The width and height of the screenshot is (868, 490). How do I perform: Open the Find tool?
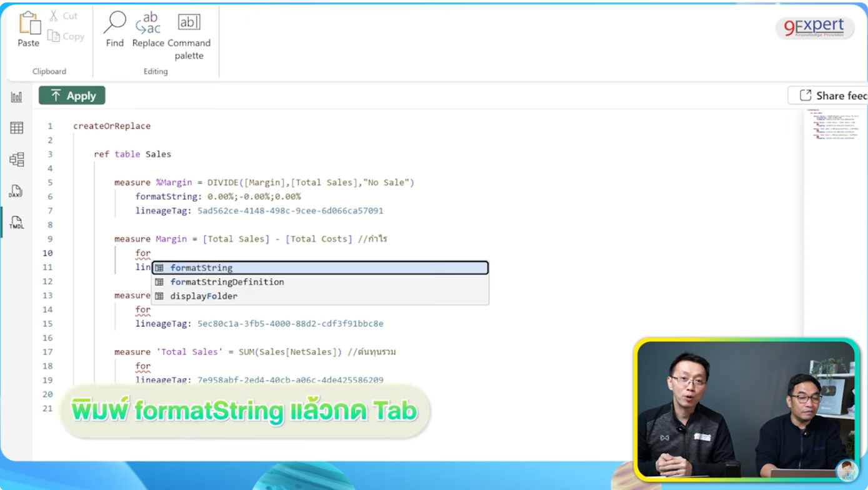114,29
